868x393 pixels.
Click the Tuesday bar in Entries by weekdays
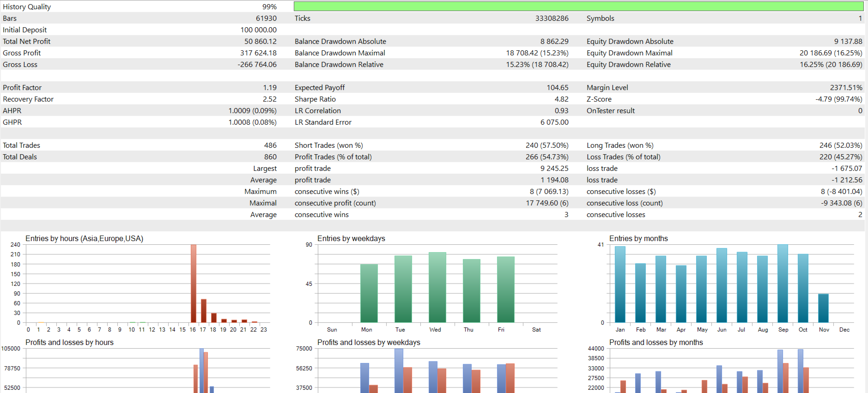403,289
